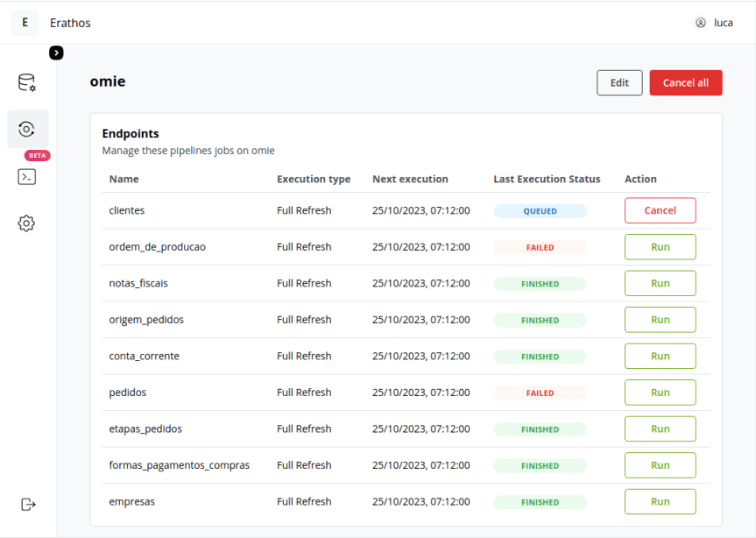The image size is (756, 538).
Task: Open the settings gear sidebar icon
Action: pos(27,223)
